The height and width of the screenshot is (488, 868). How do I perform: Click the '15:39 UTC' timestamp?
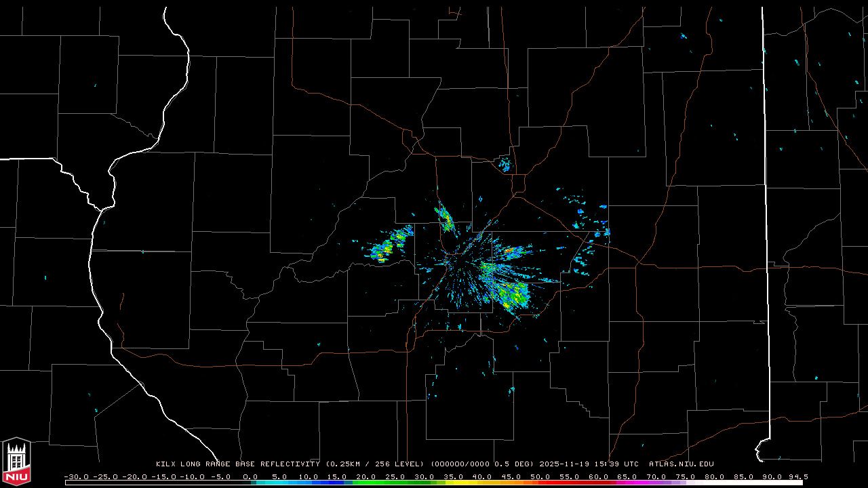click(x=616, y=464)
